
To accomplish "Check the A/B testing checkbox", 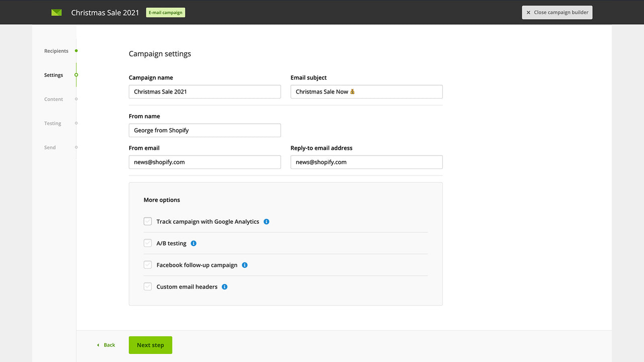I will (147, 243).
